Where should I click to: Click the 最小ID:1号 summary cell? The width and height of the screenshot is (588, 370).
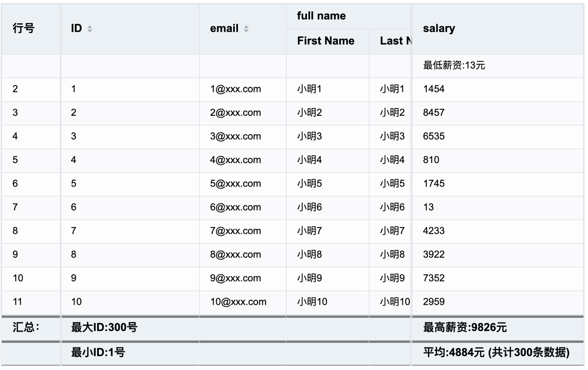98,353
